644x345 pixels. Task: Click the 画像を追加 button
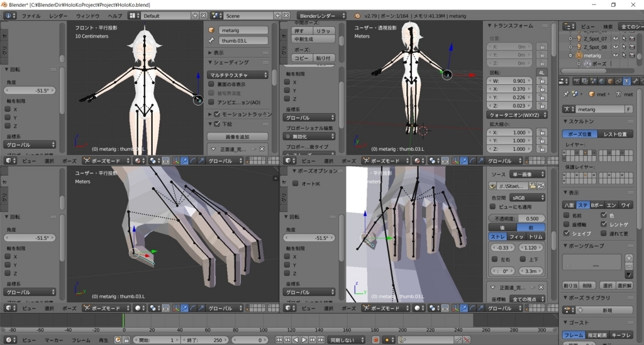pyautogui.click(x=238, y=136)
